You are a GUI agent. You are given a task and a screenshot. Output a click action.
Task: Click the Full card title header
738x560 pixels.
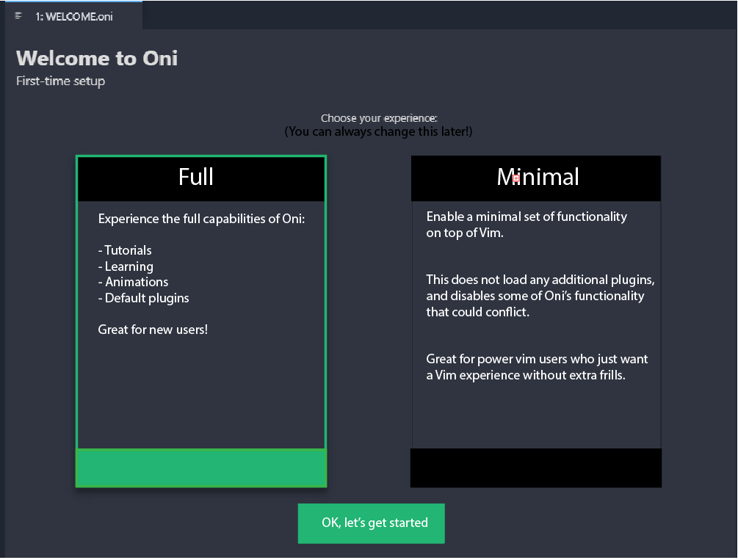tap(200, 177)
